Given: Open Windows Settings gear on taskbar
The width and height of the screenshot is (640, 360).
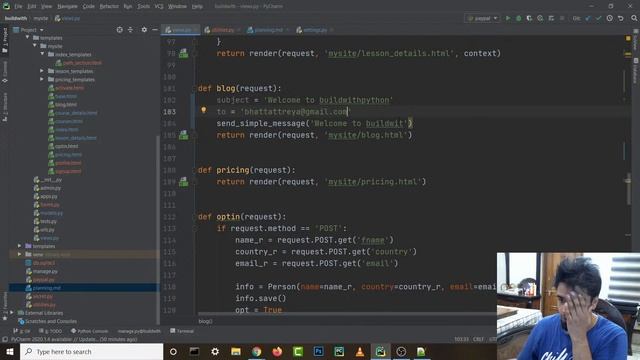Looking at the screenshot, I should tap(215, 351).
